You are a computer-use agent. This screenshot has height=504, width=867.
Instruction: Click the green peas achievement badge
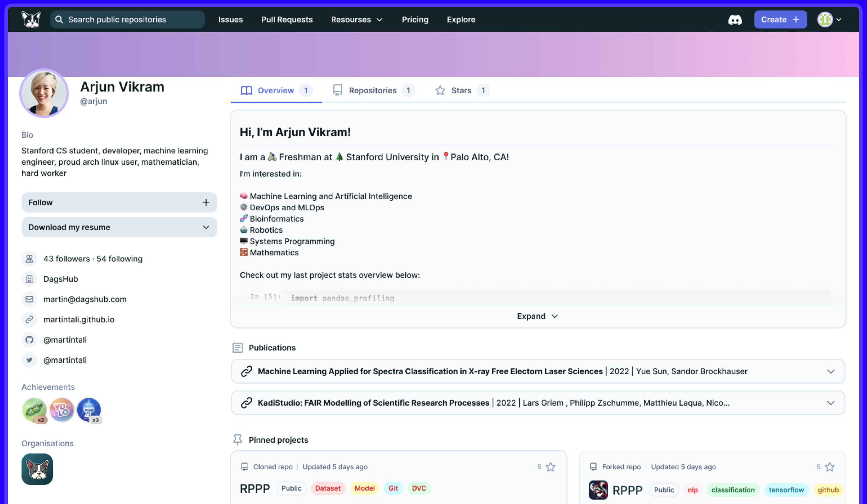[x=34, y=410]
